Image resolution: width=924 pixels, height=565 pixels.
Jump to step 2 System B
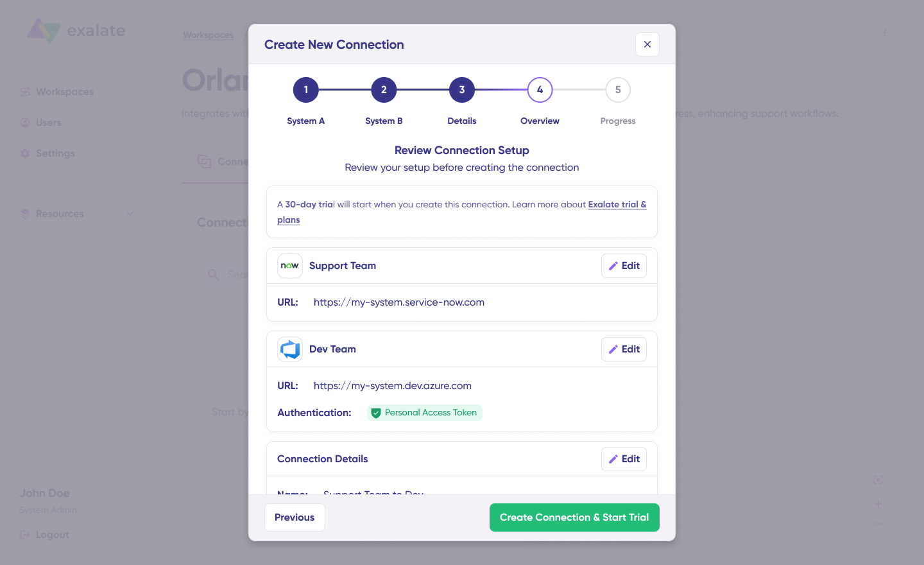384,90
